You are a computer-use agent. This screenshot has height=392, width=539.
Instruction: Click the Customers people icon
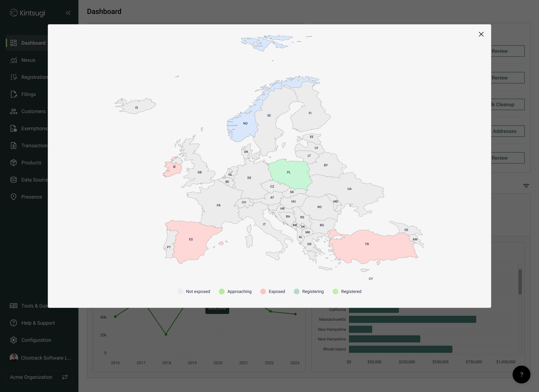[14, 111]
